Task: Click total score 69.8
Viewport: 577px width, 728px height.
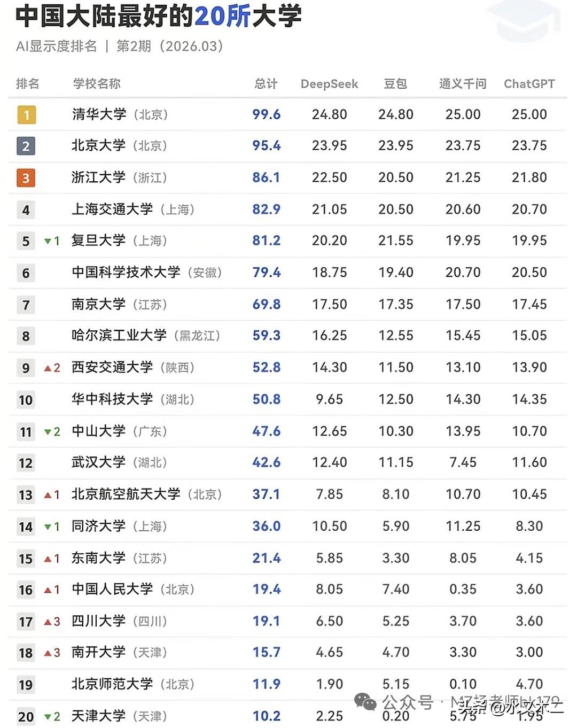Action: 267,304
